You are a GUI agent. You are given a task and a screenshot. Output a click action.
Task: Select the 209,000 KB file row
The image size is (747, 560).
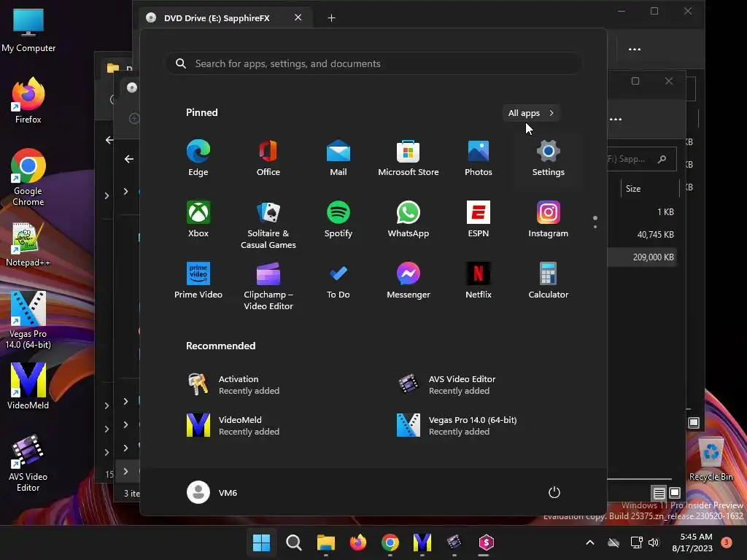pyautogui.click(x=643, y=257)
